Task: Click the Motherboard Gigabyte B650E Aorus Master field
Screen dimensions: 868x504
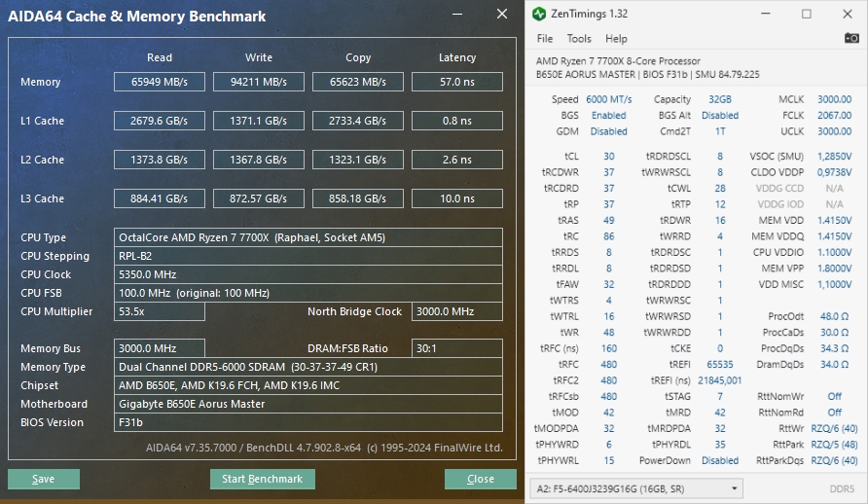Action: 308,404
